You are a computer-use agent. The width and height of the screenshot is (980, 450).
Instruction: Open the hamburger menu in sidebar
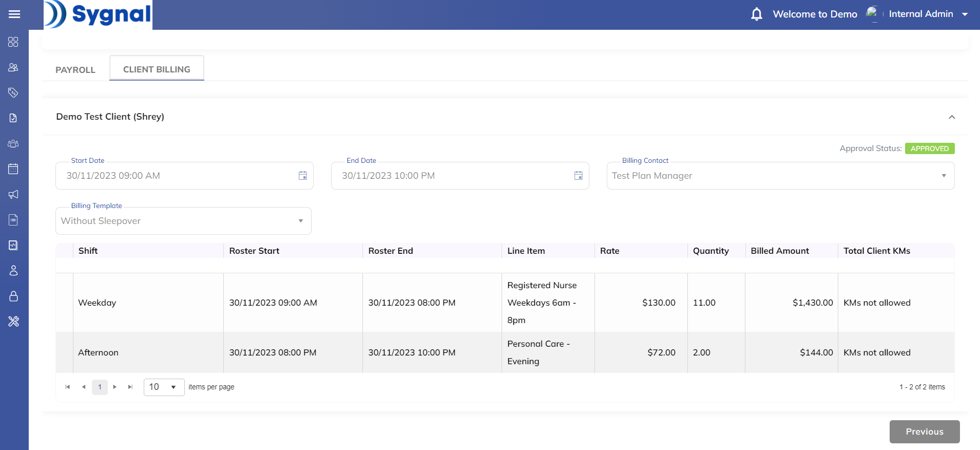(x=14, y=14)
